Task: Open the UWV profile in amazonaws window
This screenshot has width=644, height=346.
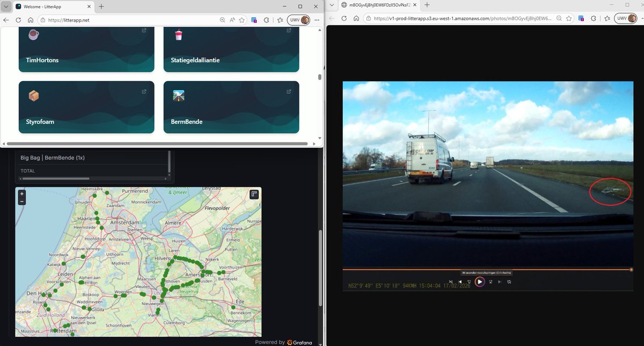Action: coord(625,18)
